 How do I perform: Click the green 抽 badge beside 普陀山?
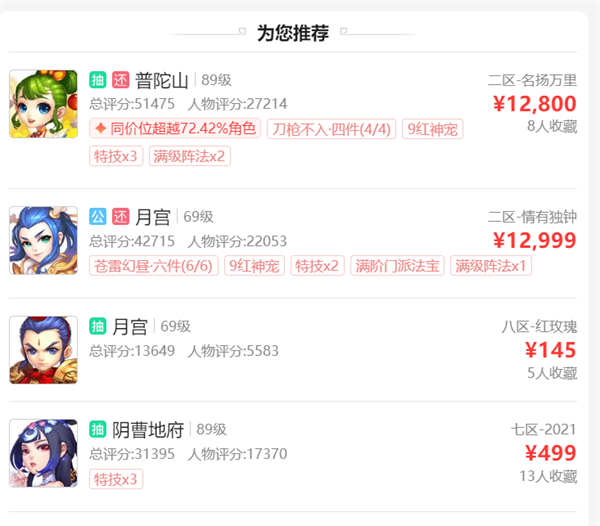(x=98, y=80)
